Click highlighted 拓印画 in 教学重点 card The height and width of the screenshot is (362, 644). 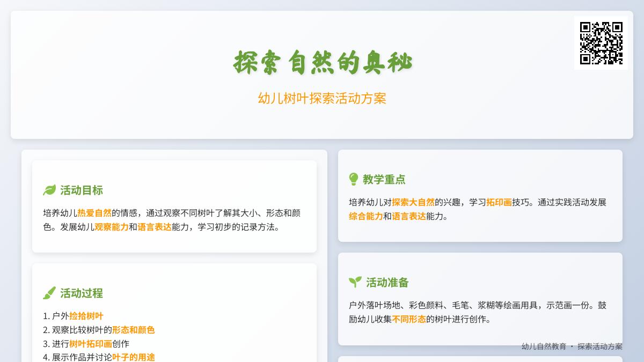499,202
